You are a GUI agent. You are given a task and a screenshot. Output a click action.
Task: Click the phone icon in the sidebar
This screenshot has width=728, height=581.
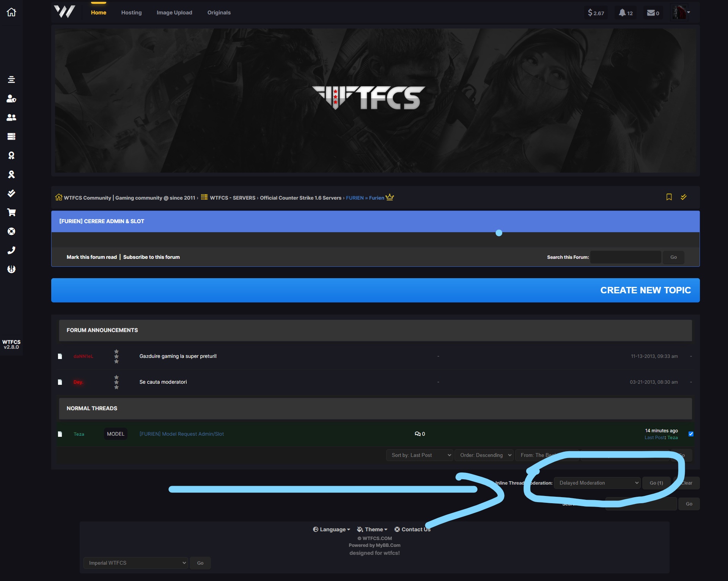(11, 250)
